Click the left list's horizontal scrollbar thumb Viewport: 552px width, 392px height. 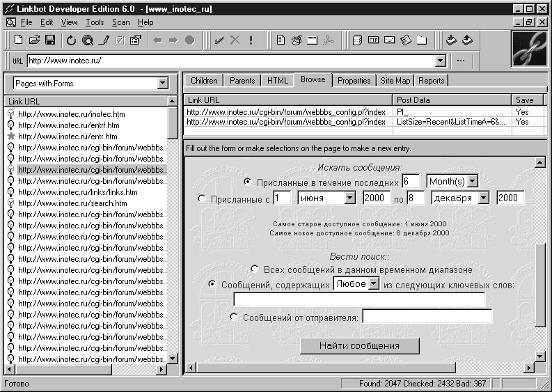click(x=63, y=370)
